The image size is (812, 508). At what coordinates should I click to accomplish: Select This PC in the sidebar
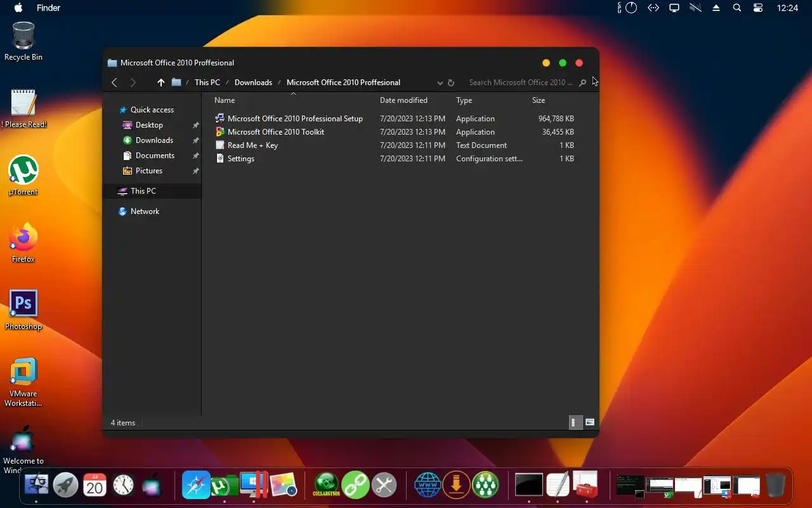(x=152, y=191)
